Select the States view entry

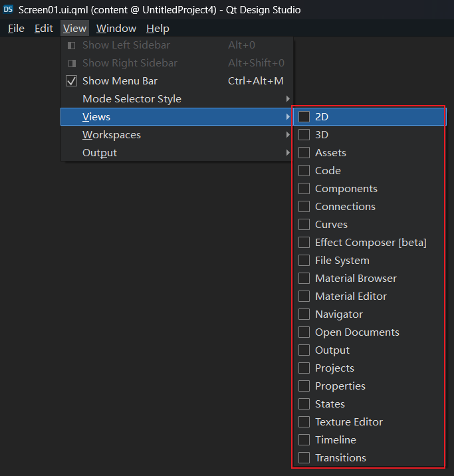[330, 404]
